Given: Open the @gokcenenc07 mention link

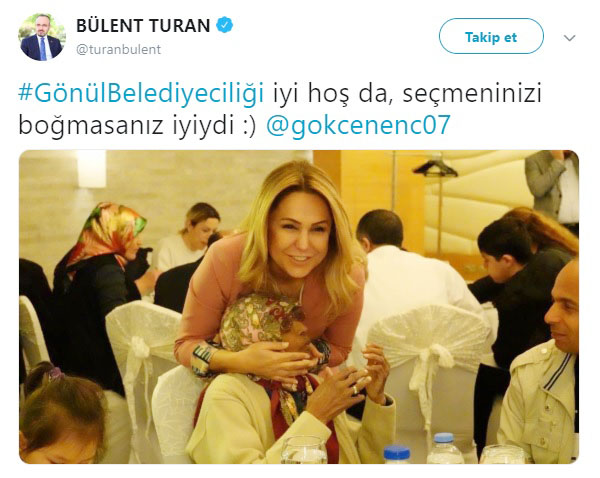Looking at the screenshot, I should click(358, 124).
